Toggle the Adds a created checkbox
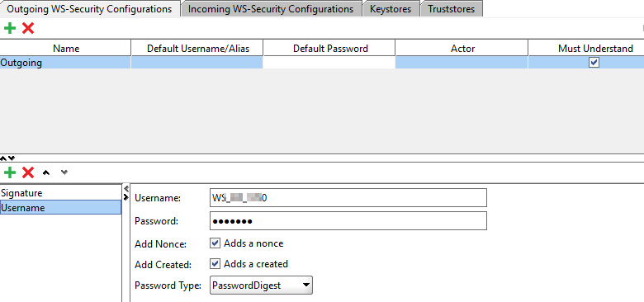This screenshot has width=644, height=302. point(215,263)
